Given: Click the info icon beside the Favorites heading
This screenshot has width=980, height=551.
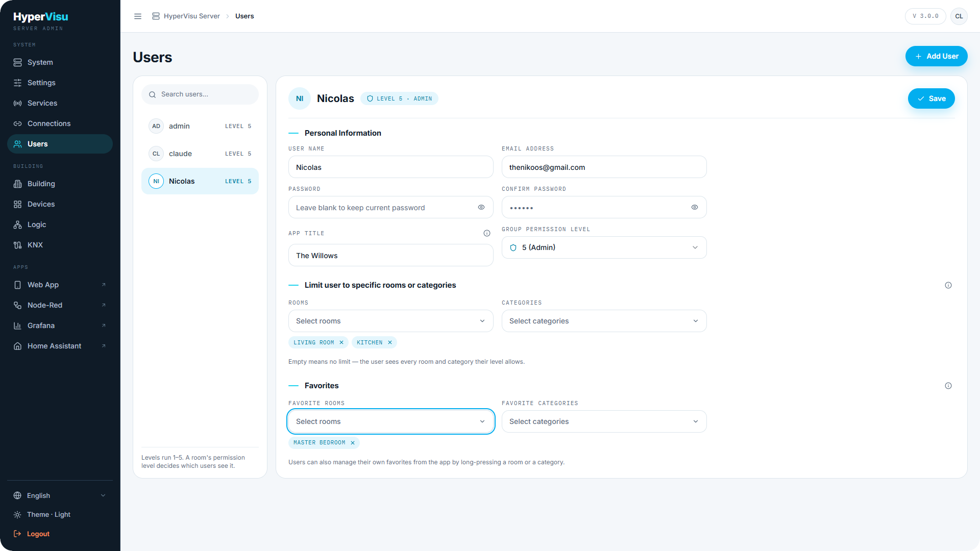Looking at the screenshot, I should click(948, 386).
